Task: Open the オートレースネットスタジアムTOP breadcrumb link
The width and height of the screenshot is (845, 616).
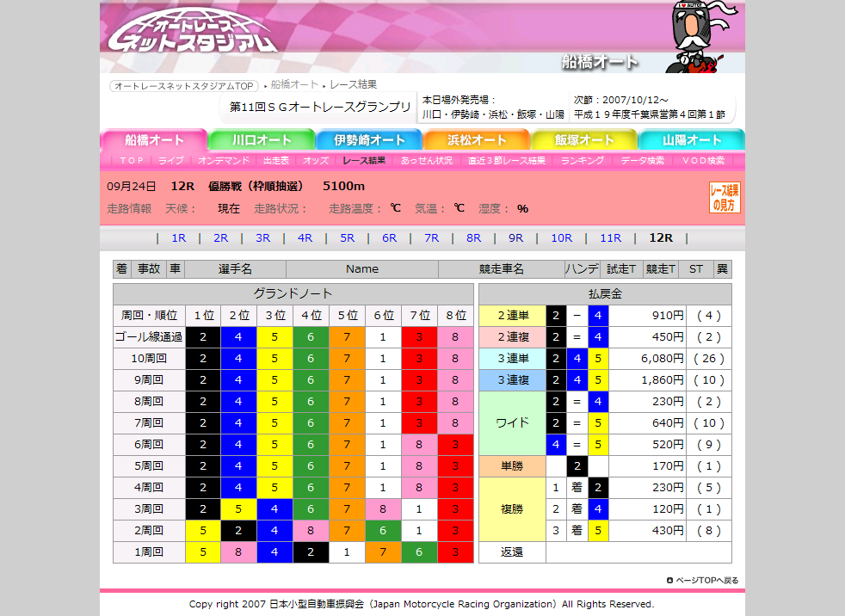Action: (184, 86)
